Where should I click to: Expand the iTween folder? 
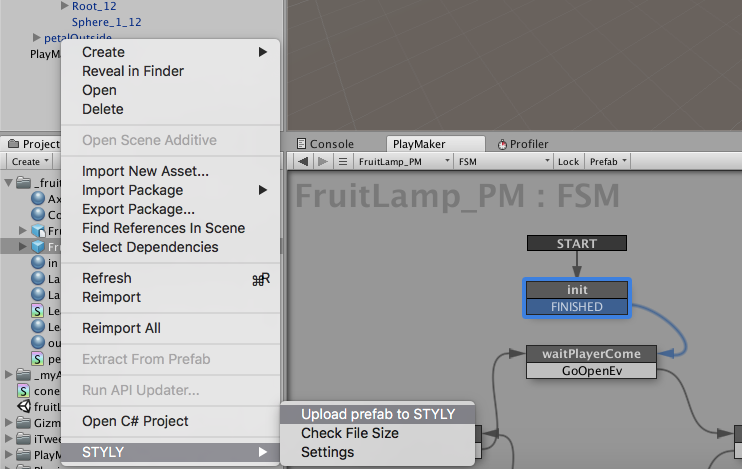click(9, 438)
